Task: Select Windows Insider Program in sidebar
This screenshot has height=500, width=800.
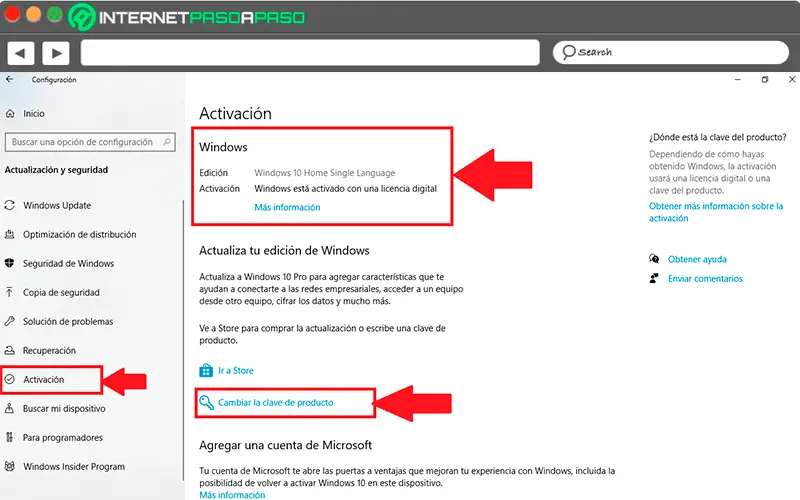Action: pyautogui.click(x=73, y=466)
